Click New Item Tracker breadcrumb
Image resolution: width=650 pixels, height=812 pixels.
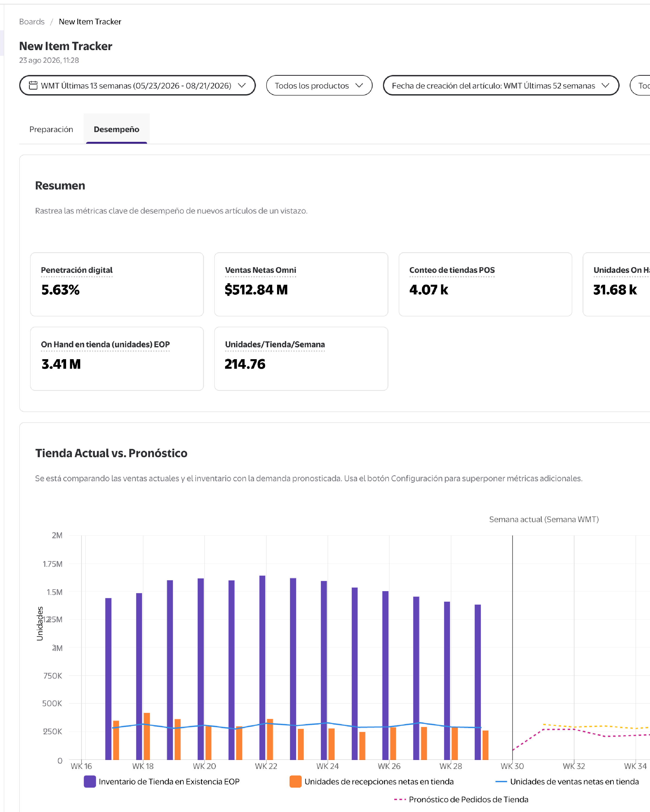(90, 22)
